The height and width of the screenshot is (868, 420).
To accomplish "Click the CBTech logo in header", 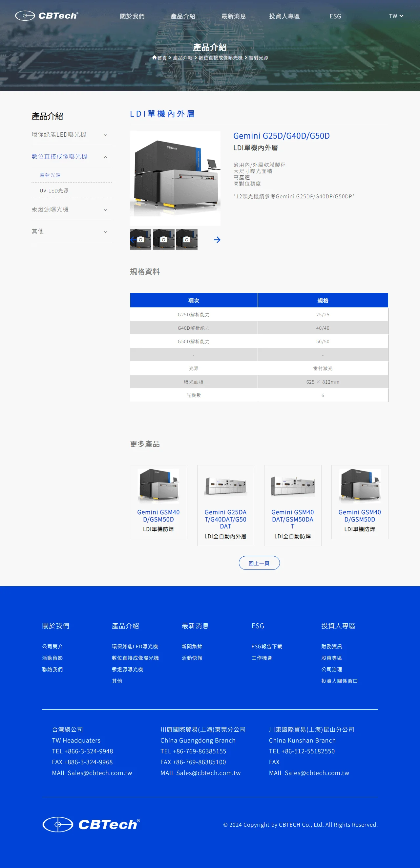I will (47, 16).
